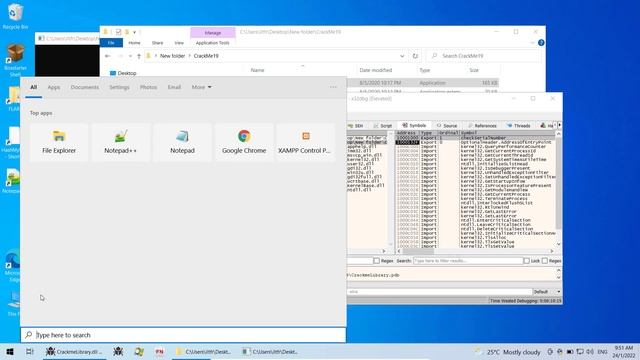Click the Explorer up-directory arrow

[139, 56]
